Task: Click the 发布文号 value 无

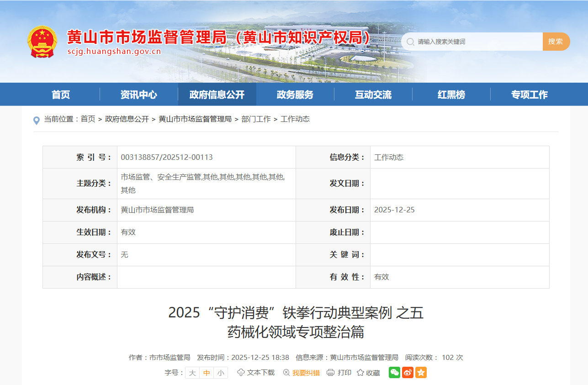Action: (x=124, y=254)
